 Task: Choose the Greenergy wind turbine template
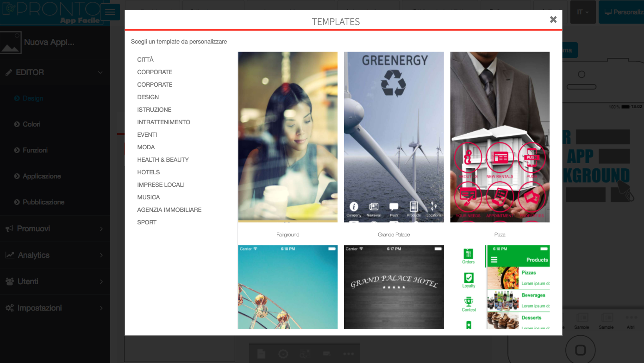click(394, 137)
